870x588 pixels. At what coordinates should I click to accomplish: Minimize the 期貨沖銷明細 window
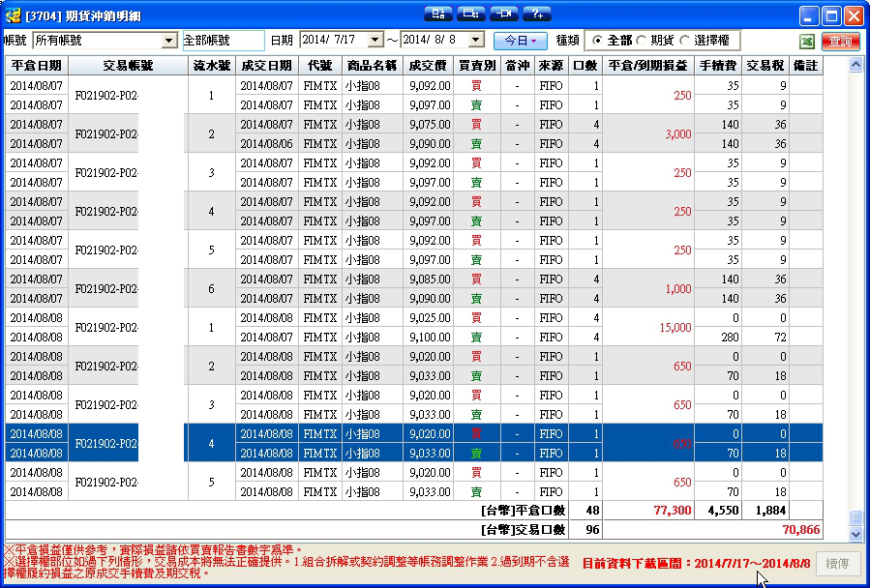[809, 16]
